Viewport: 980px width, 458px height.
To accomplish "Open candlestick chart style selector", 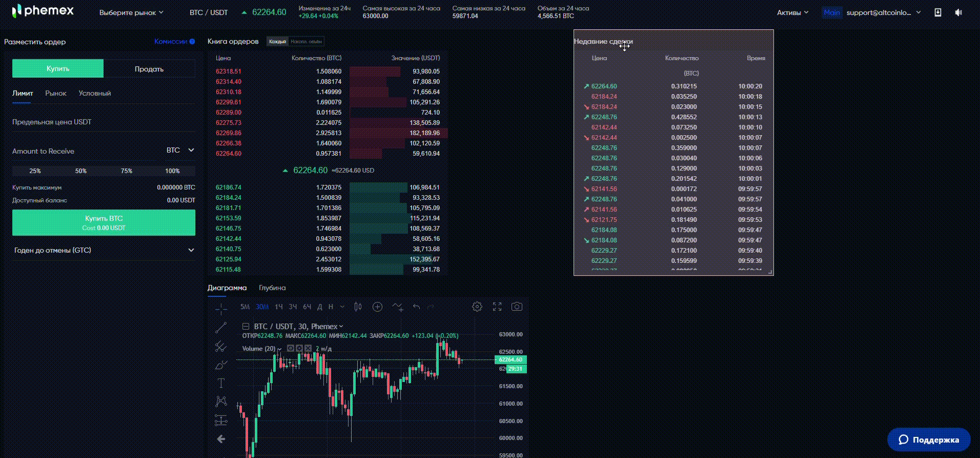I will [358, 307].
